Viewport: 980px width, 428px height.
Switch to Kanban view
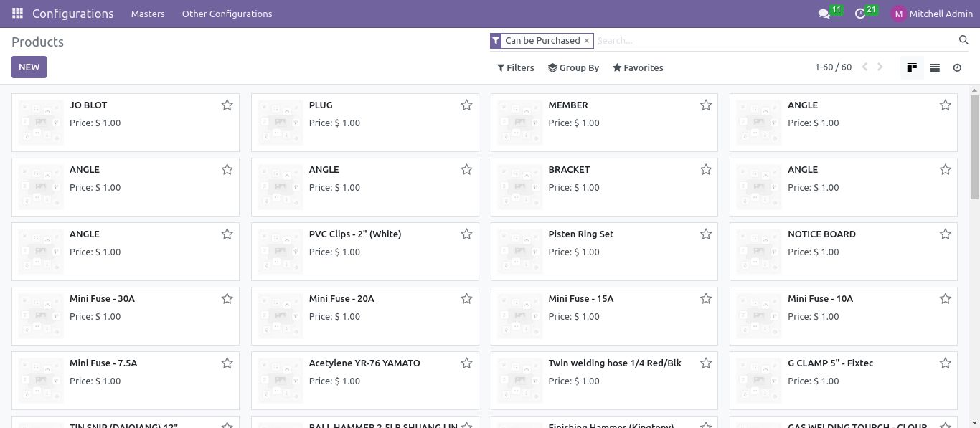[x=912, y=67]
